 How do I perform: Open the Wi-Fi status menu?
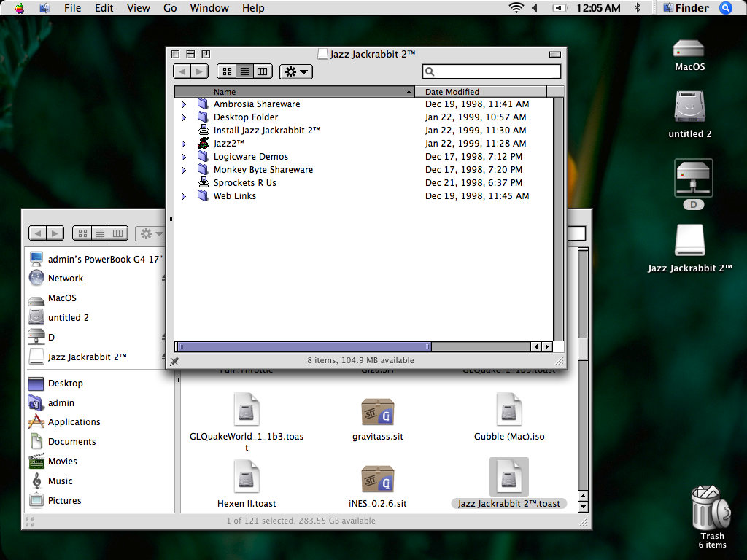click(x=516, y=7)
